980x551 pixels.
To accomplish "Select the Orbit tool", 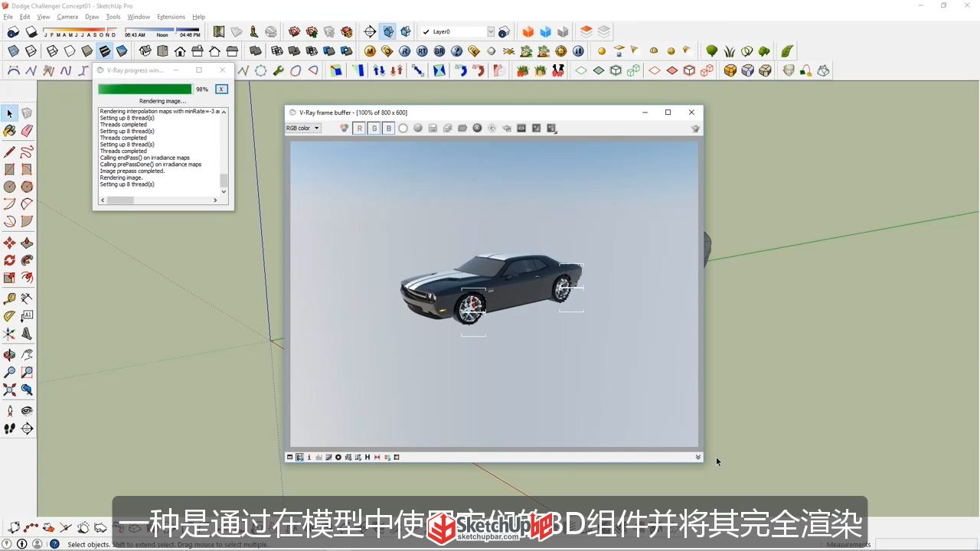I will tap(10, 355).
